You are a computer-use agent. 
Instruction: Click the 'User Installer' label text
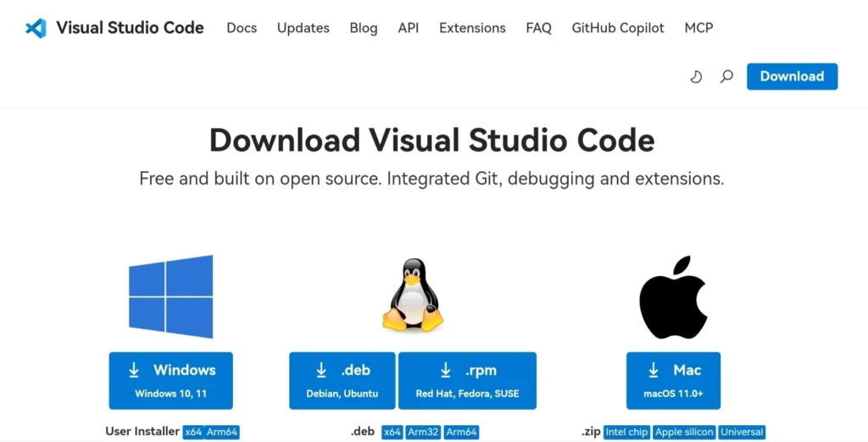(142, 432)
